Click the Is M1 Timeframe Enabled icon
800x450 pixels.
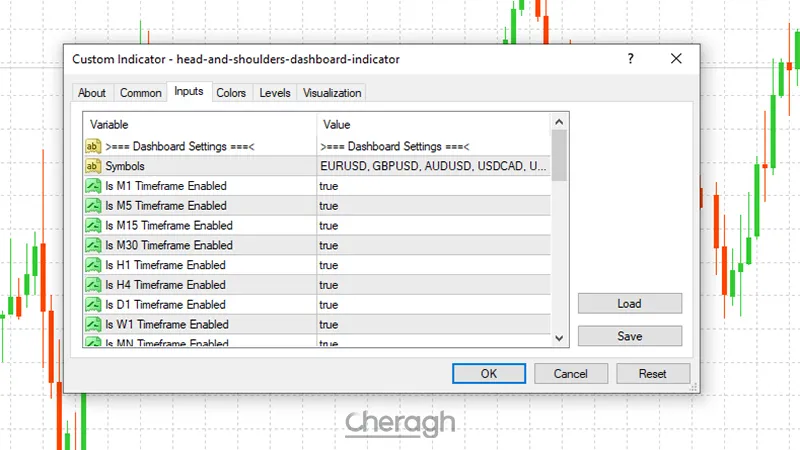(x=93, y=186)
